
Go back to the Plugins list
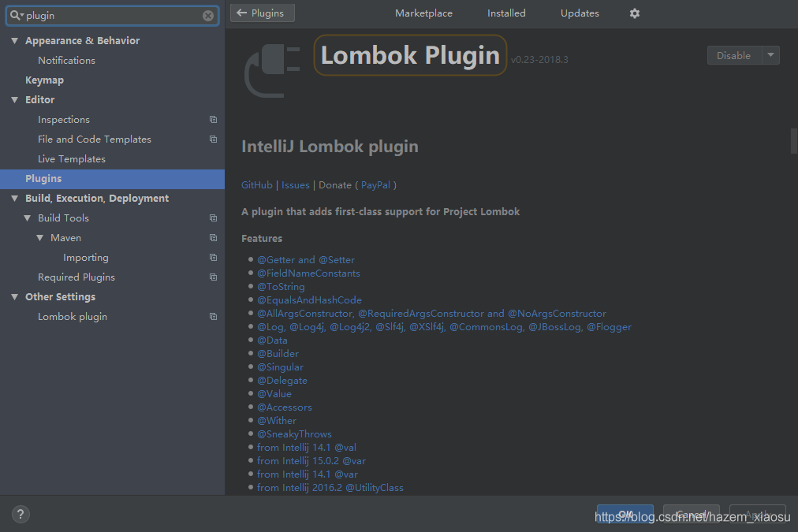[262, 13]
